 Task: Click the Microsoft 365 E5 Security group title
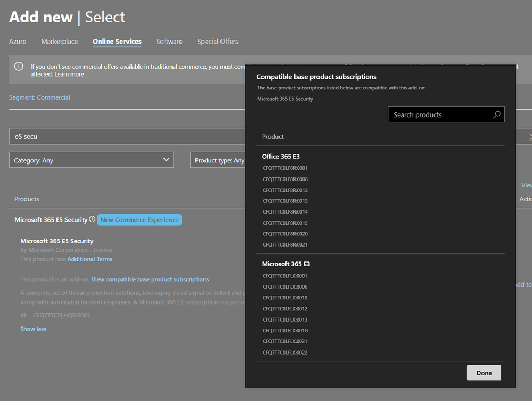[51, 220]
